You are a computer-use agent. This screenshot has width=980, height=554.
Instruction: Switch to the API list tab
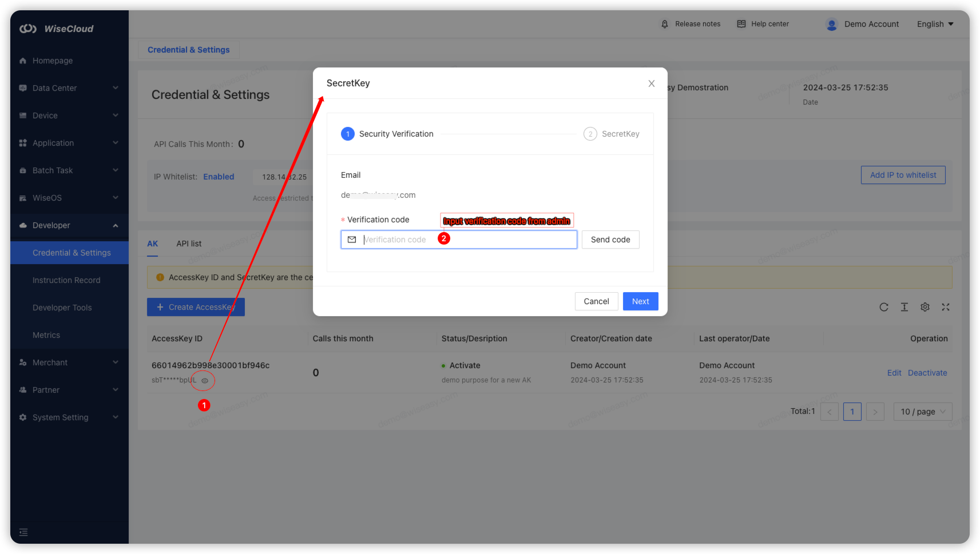pyautogui.click(x=189, y=244)
